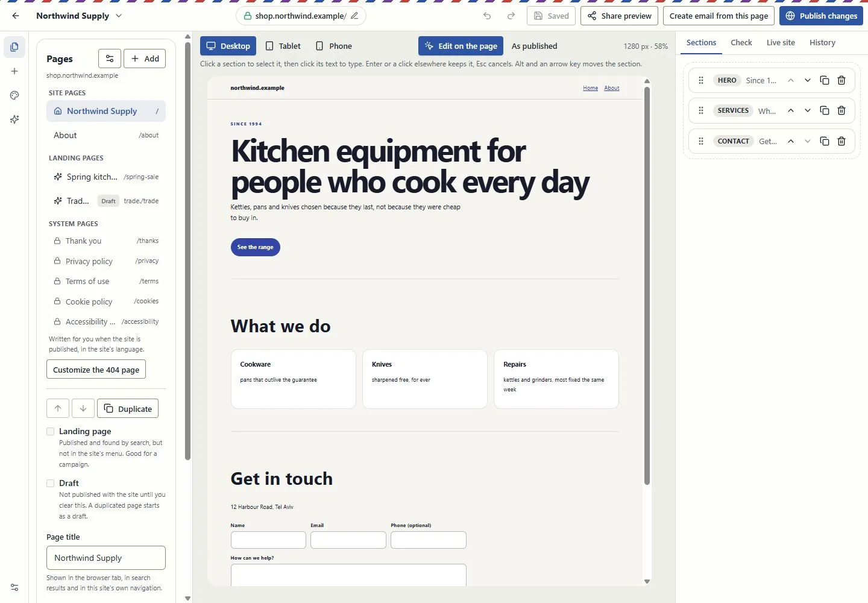Select the Sections tab
Screen dimensions: 868x603
click(702, 43)
